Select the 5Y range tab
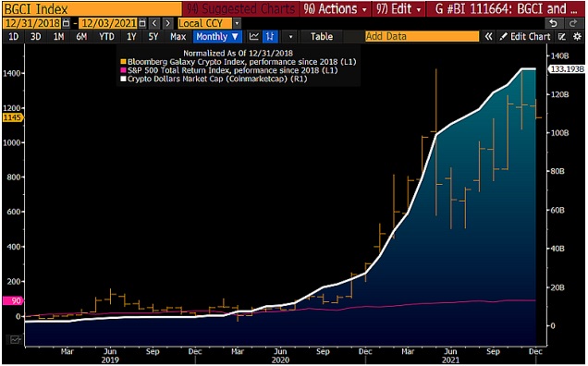This screenshot has width=588, height=366. click(x=153, y=36)
